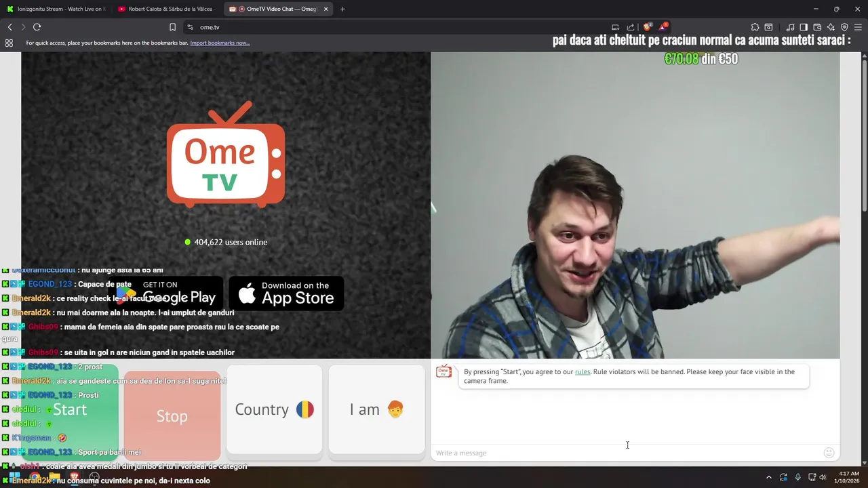Open the Brave Wallet icon
This screenshot has height=488, width=868.
click(x=817, y=27)
